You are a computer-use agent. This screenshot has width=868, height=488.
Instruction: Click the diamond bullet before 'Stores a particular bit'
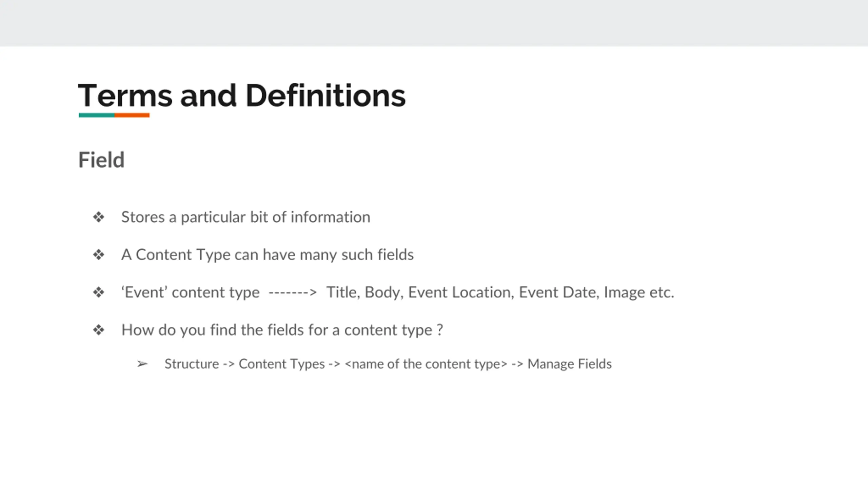[x=99, y=217]
